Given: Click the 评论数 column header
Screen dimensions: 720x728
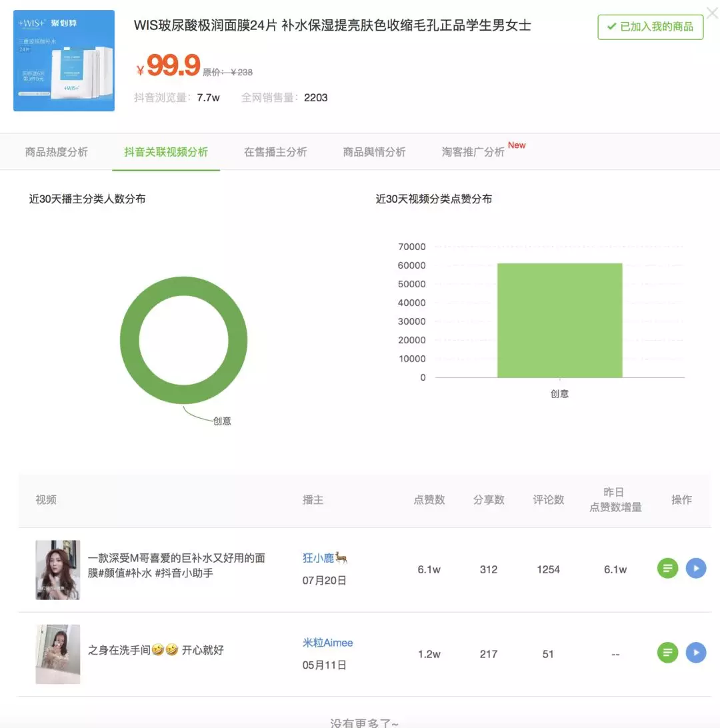Looking at the screenshot, I should point(548,499).
